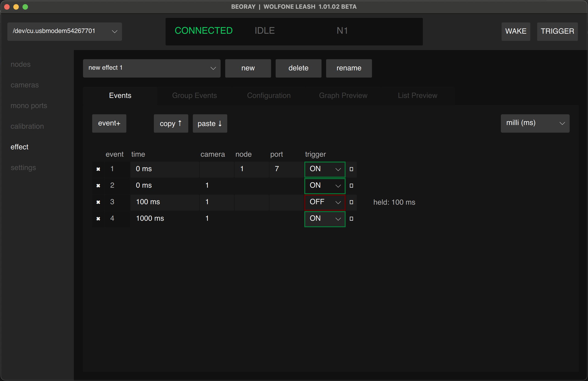Open event 3's OFF trigger dropdown
This screenshot has width=588, height=381.
(x=325, y=202)
